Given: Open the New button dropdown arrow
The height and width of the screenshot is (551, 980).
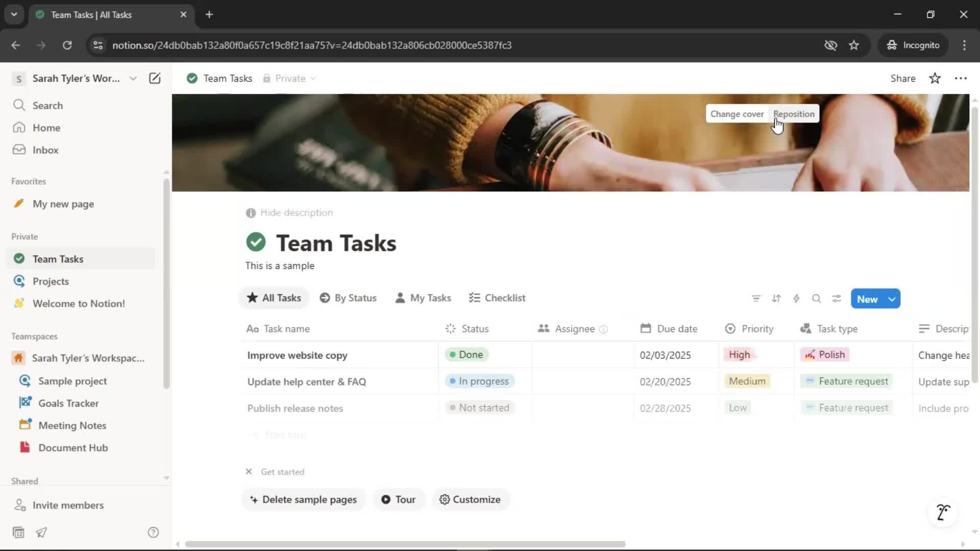Looking at the screenshot, I should (x=892, y=299).
